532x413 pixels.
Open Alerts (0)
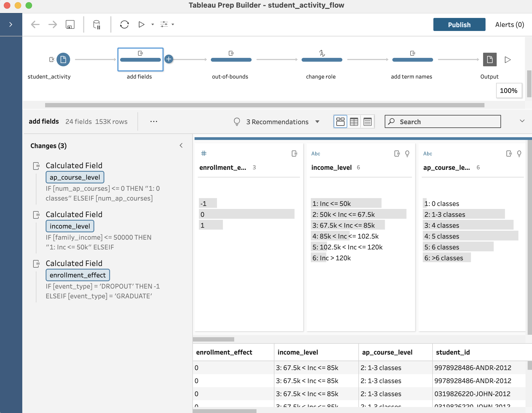pos(509,24)
